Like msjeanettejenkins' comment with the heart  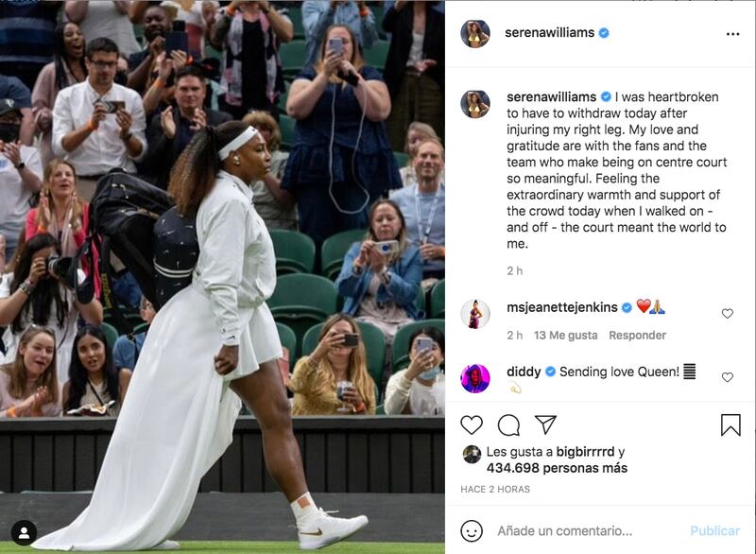pyautogui.click(x=727, y=314)
